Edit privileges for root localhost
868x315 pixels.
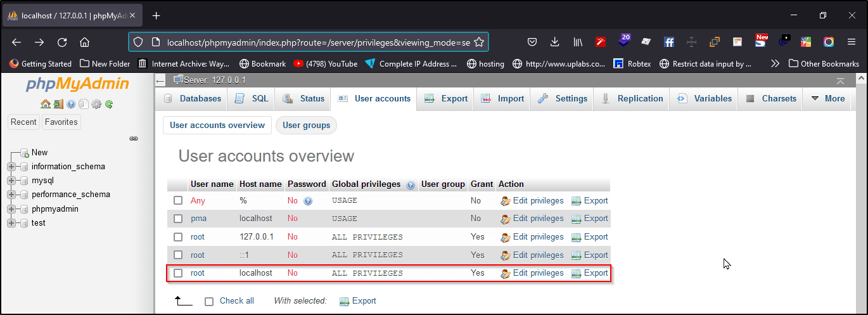click(532, 273)
